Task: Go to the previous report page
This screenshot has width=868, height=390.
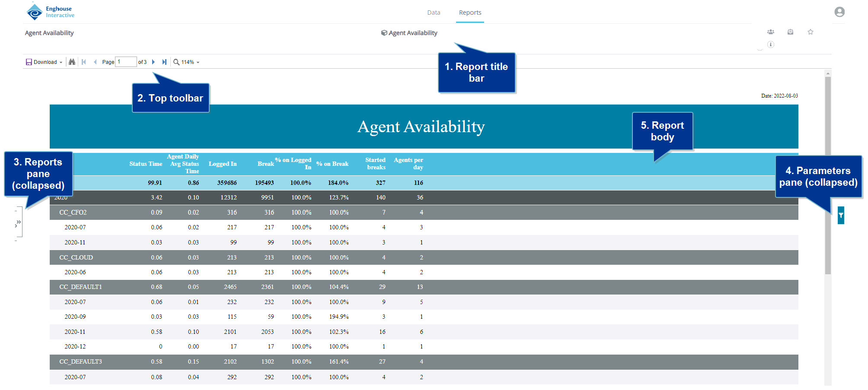Action: tap(95, 62)
